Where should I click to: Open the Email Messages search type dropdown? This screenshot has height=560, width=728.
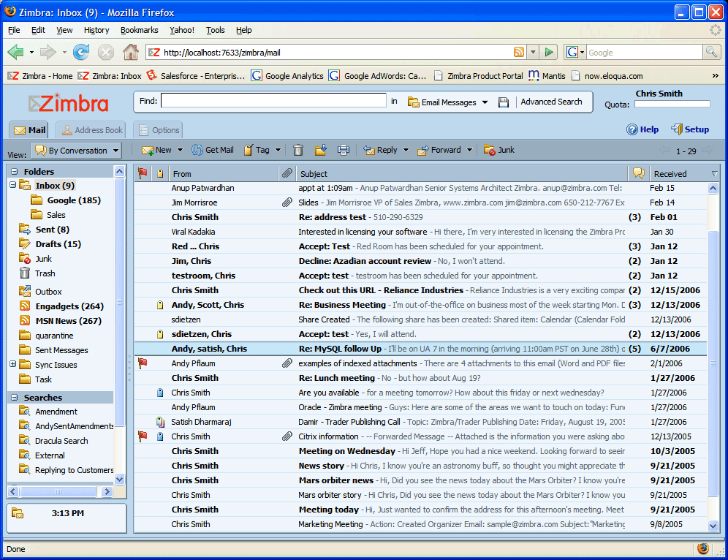[x=447, y=102]
